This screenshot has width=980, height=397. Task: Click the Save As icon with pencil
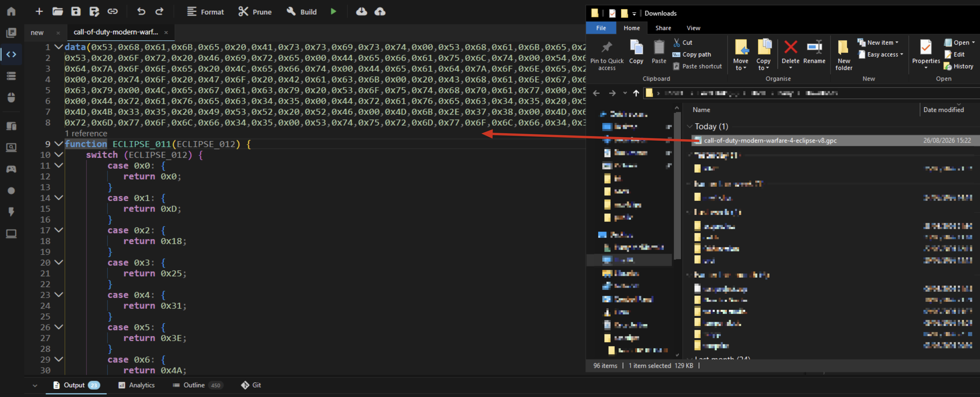point(94,12)
